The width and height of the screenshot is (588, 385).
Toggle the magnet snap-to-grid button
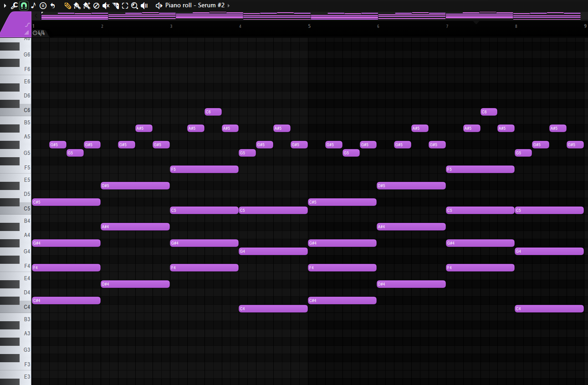point(24,5)
